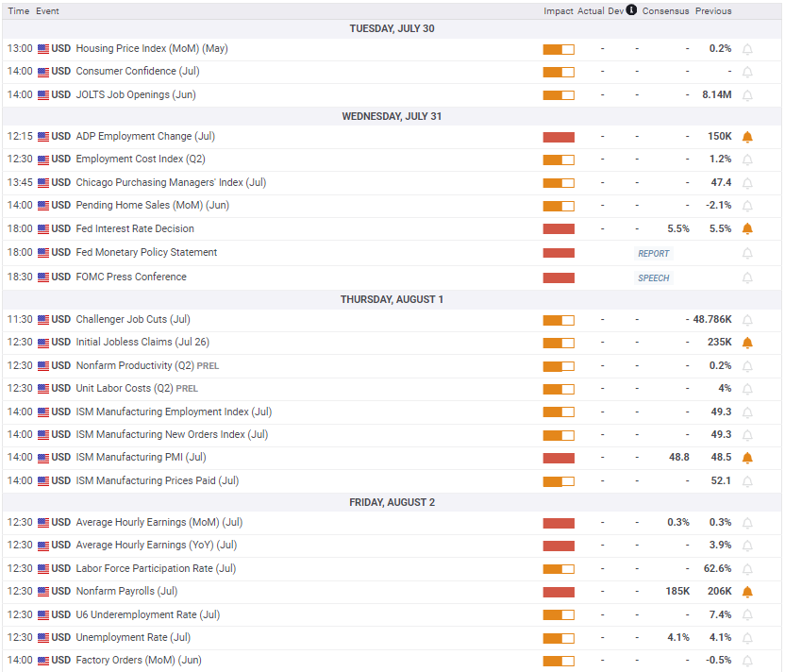Screen dimensions: 785x672
Task: Select the Chicago Purchasing Managers' Index event
Action: pyautogui.click(x=171, y=182)
